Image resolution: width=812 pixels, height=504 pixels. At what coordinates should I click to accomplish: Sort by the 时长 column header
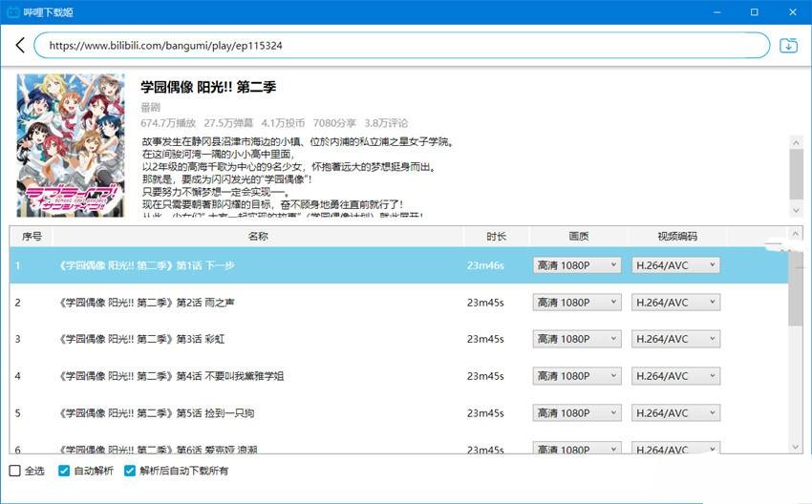pyautogui.click(x=496, y=237)
